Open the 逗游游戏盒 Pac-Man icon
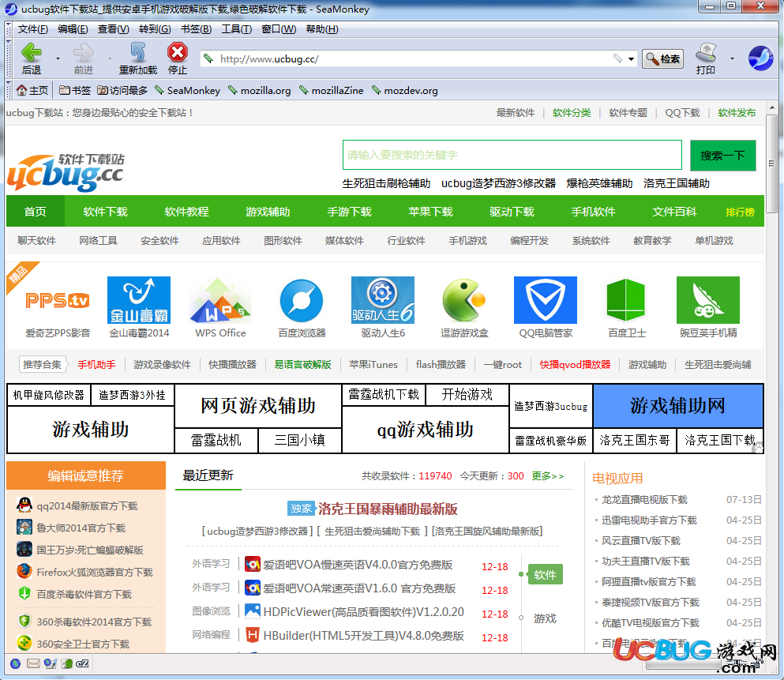Image resolution: width=784 pixels, height=680 pixels. (464, 300)
